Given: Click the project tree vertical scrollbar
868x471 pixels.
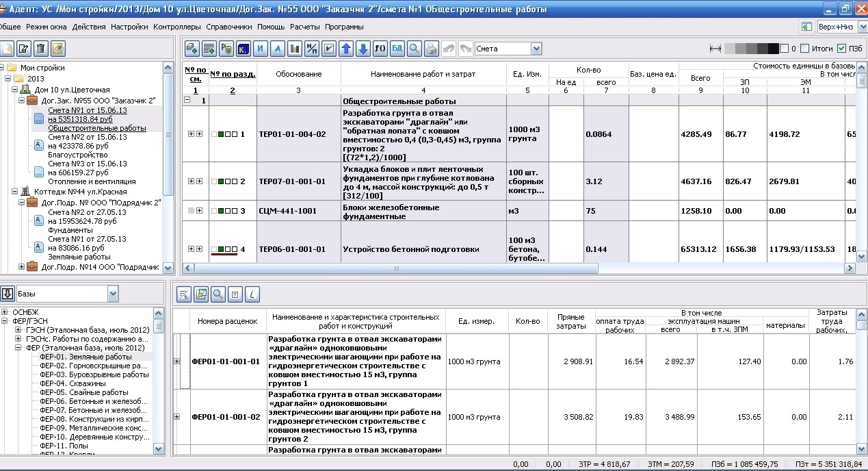Looking at the screenshot, I should point(168,135).
